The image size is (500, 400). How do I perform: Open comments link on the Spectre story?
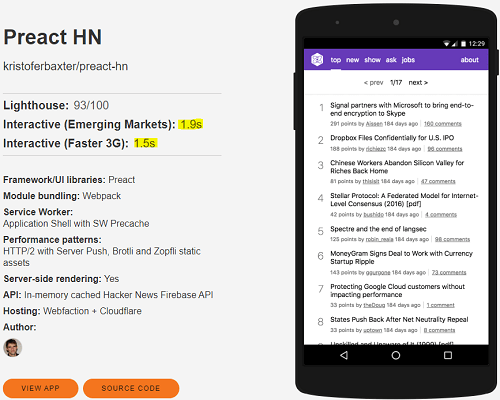(452, 239)
